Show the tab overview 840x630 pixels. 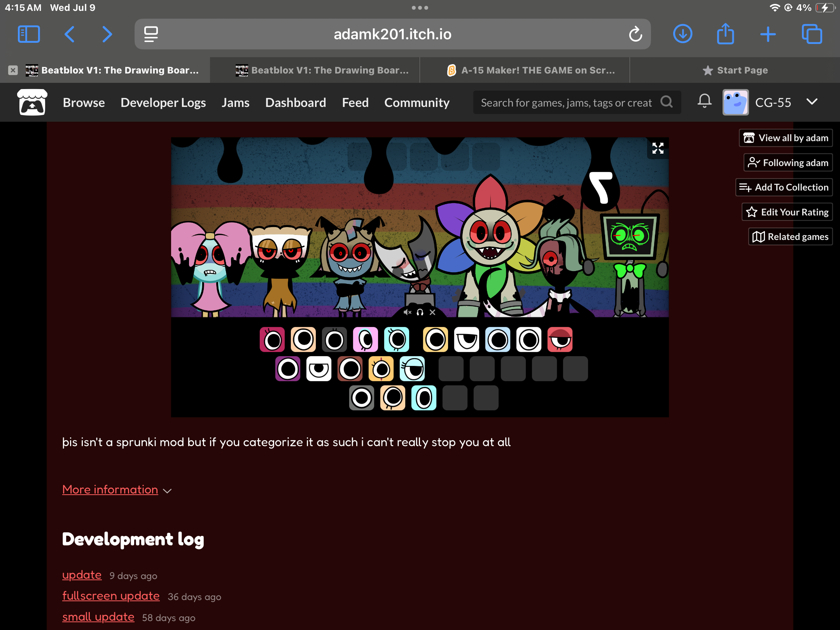click(812, 34)
